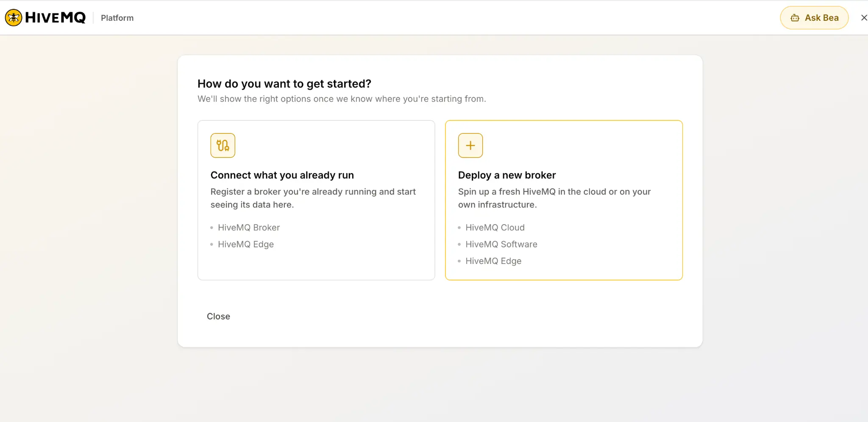Open the Ask Bea assistant
868x422 pixels.
click(814, 18)
